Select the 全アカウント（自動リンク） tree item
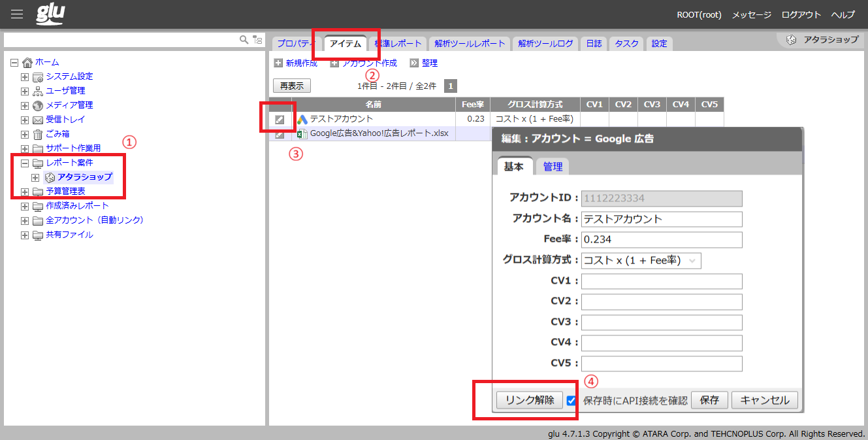The width and height of the screenshot is (868, 440). [x=95, y=221]
